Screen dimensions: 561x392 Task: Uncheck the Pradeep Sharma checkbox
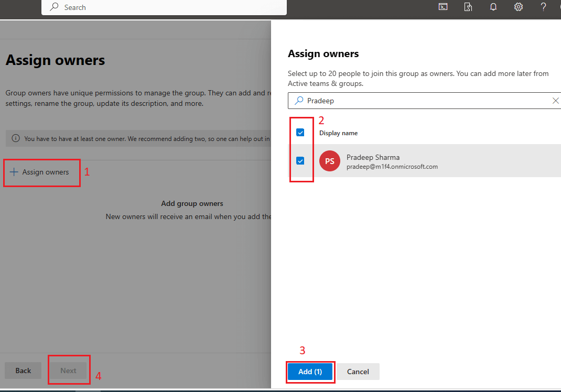coord(300,161)
